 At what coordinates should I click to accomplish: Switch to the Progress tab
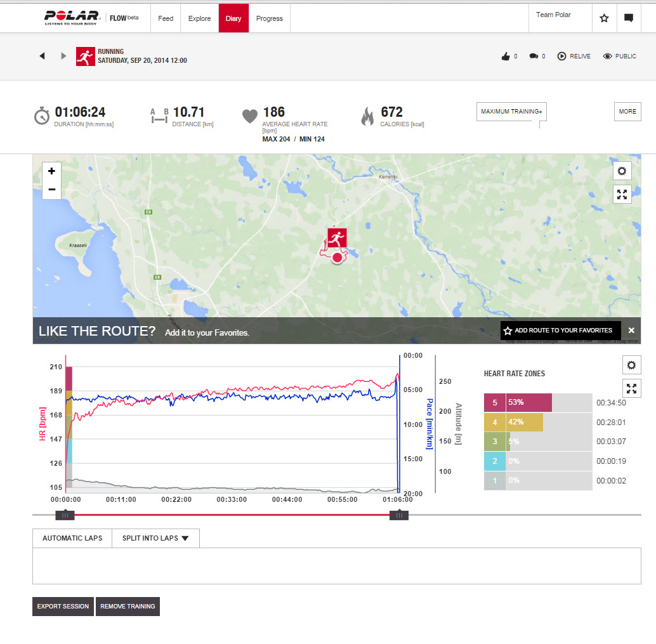(x=269, y=18)
